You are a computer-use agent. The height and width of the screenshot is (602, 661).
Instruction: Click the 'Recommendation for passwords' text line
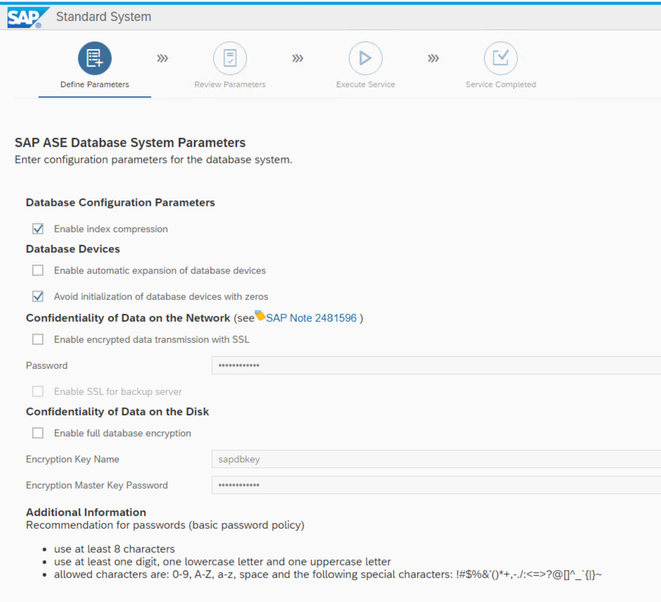point(165,525)
